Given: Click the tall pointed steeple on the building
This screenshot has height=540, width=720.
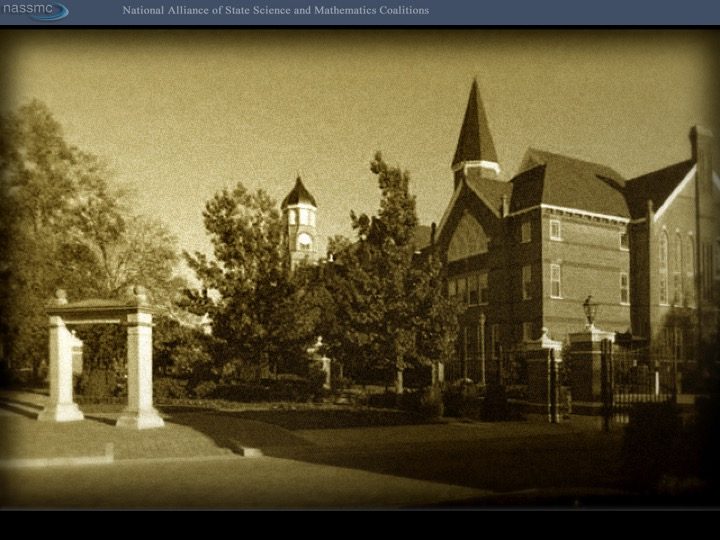Looking at the screenshot, I should pyautogui.click(x=474, y=128).
